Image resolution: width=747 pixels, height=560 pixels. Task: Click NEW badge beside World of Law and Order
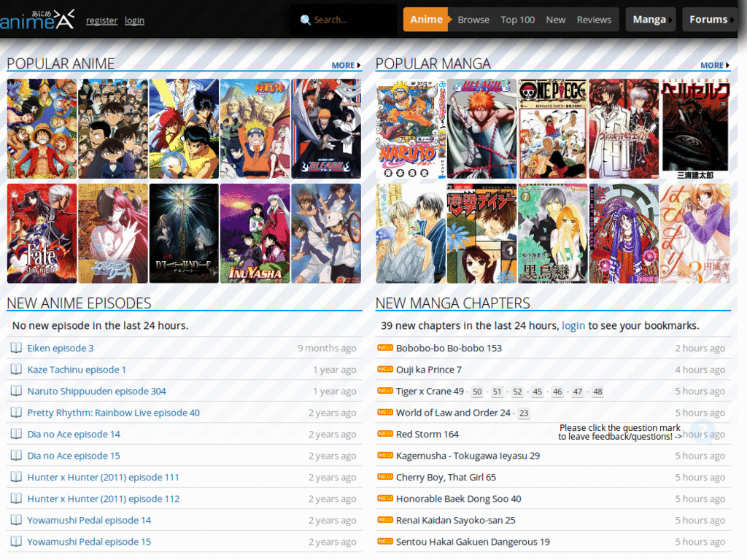[x=385, y=412]
